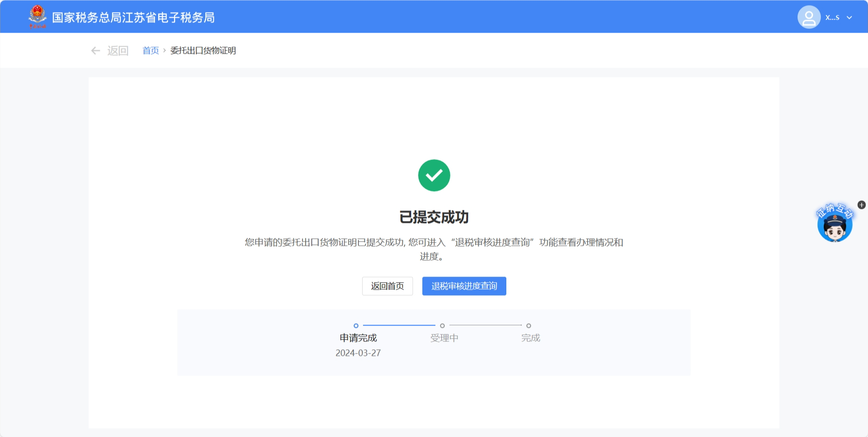
Task: Open the 首页 breadcrumb link
Action: [150, 50]
